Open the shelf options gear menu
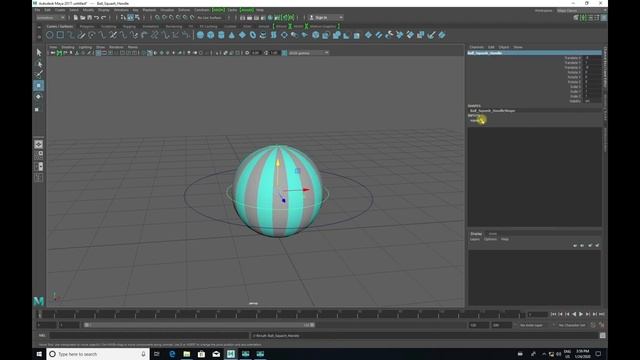 coord(39,36)
